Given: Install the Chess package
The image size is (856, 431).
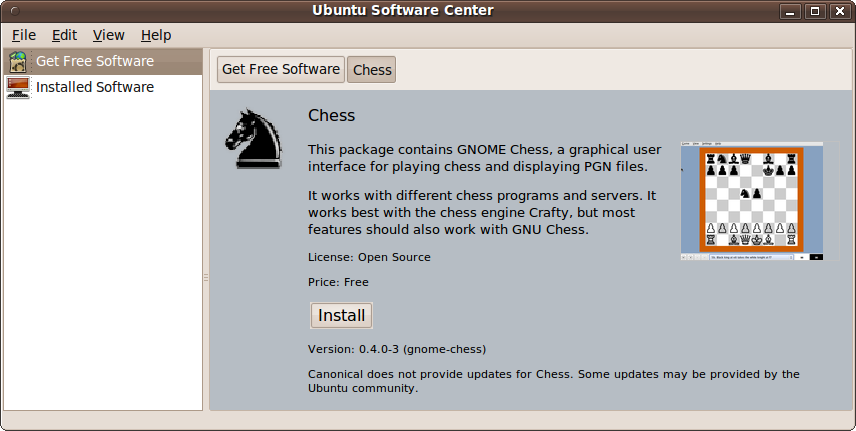Looking at the screenshot, I should tap(341, 315).
